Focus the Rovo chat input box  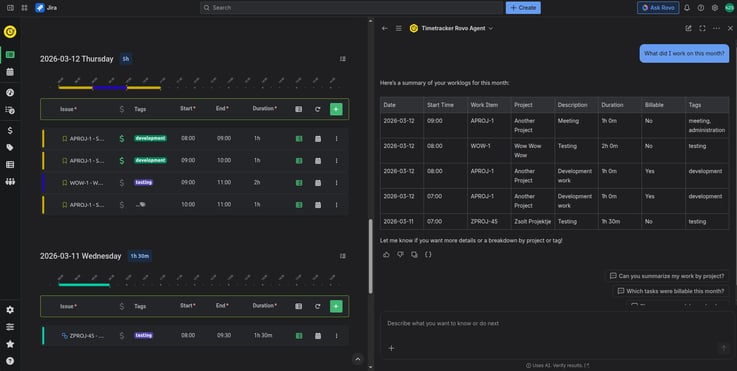click(557, 324)
